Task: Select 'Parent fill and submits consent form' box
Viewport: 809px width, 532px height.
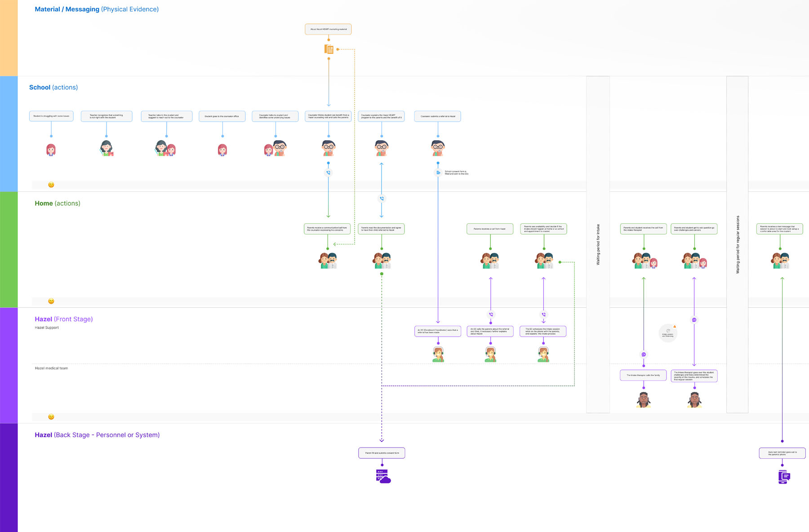Action: (382, 453)
